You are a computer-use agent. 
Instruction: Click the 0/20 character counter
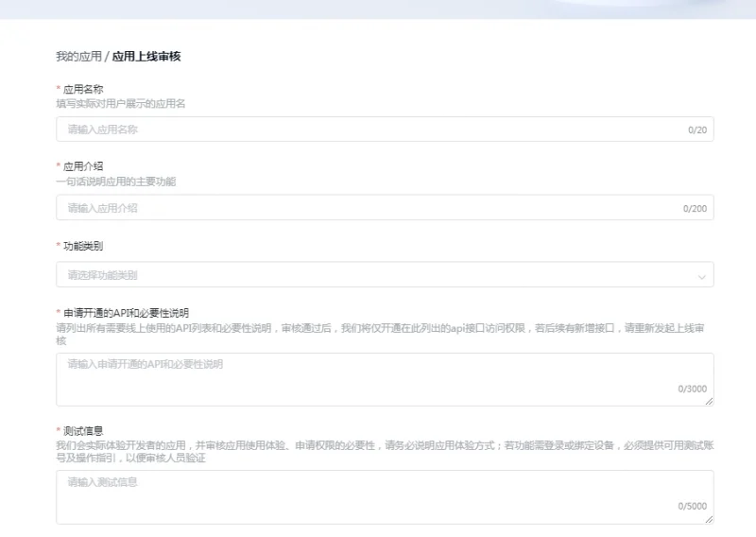(697, 130)
